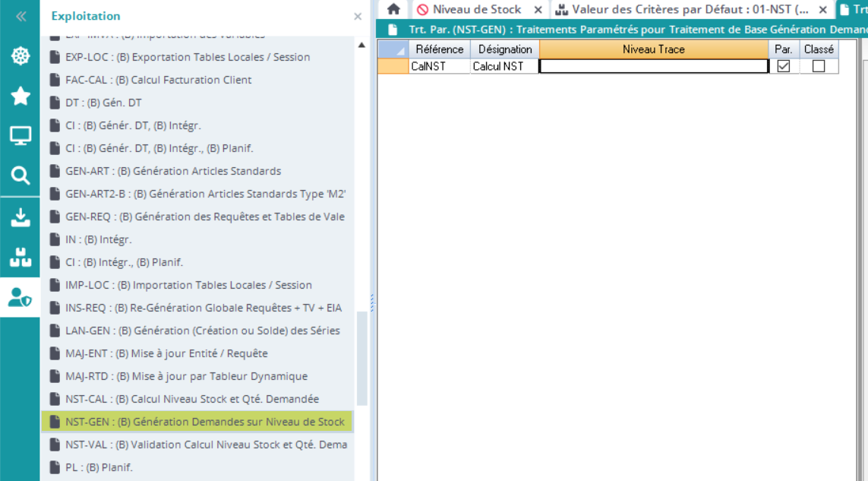
Task: Click the monitor icon in sidebar
Action: point(21,136)
